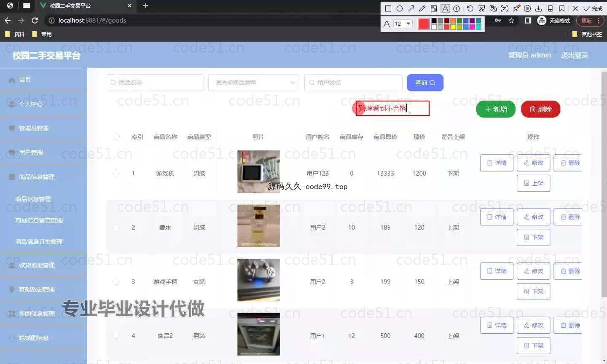607x364 pixels.
Task: Pin the screenshot to screen
Action: (516, 8)
